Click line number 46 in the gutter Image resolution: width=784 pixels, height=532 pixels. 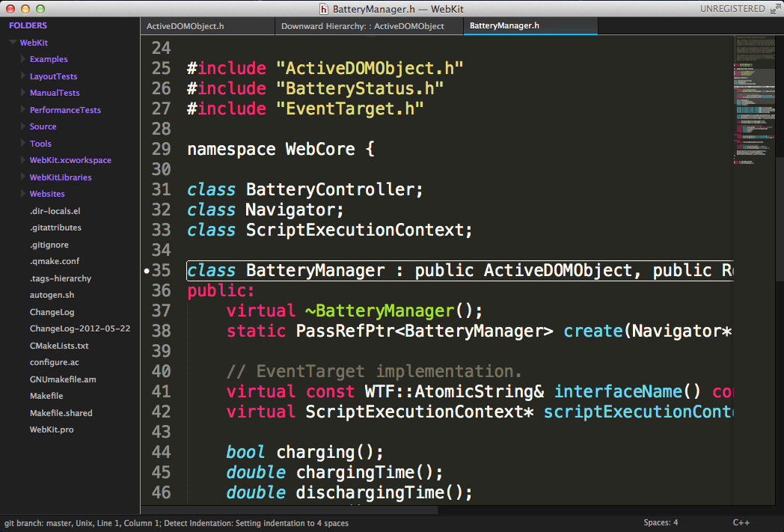[x=162, y=492]
